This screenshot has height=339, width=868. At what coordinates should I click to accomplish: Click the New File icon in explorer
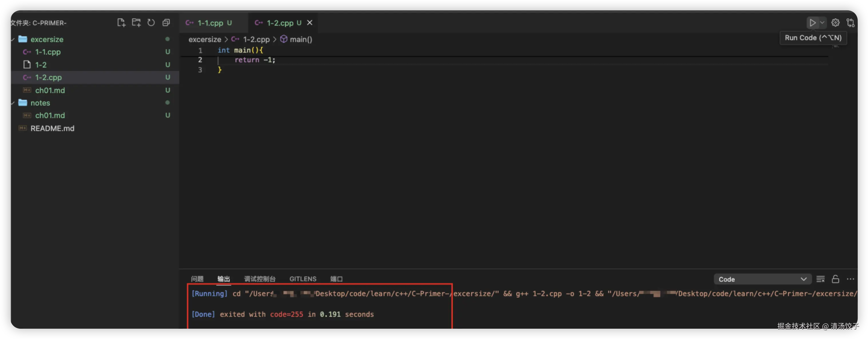click(x=121, y=23)
